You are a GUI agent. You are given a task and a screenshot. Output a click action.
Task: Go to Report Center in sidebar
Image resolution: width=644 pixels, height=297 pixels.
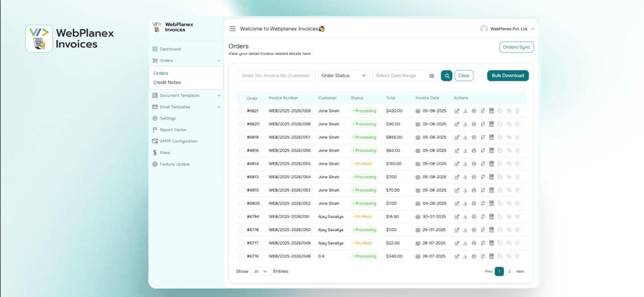pos(173,130)
